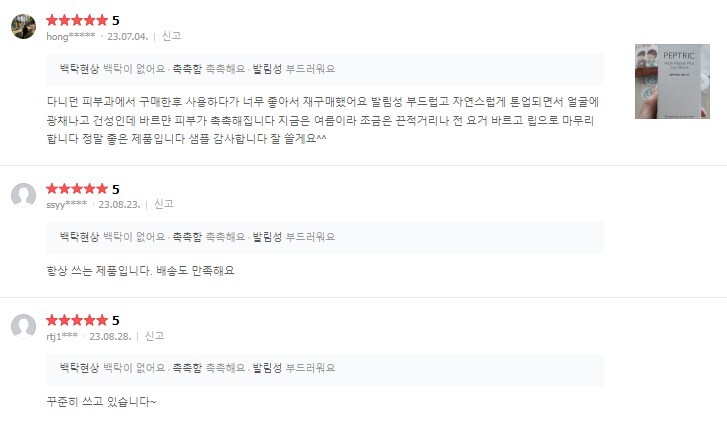Viewport: 727px width, 426px height.
Task: Report ssyy****'s review via 신고
Action: click(163, 204)
